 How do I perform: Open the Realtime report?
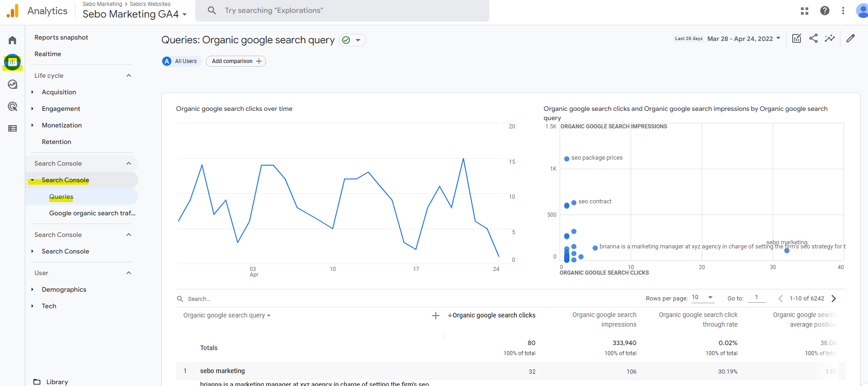click(x=48, y=54)
